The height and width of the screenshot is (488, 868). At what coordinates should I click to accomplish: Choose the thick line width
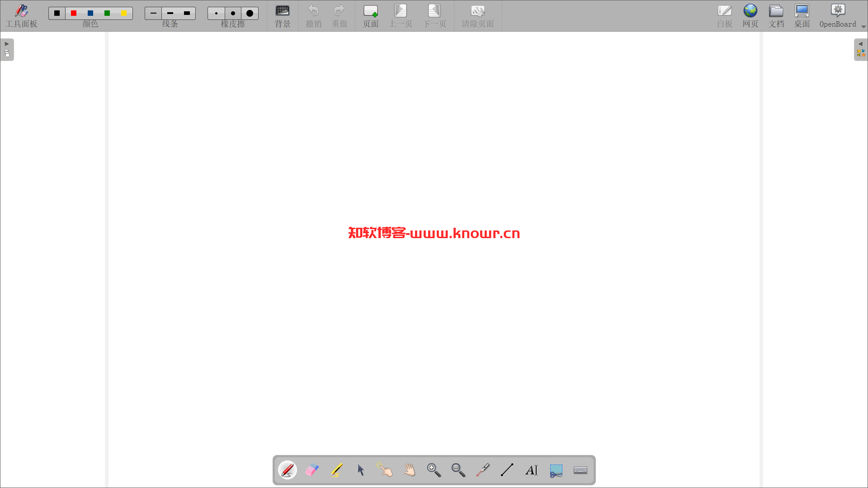tap(187, 13)
